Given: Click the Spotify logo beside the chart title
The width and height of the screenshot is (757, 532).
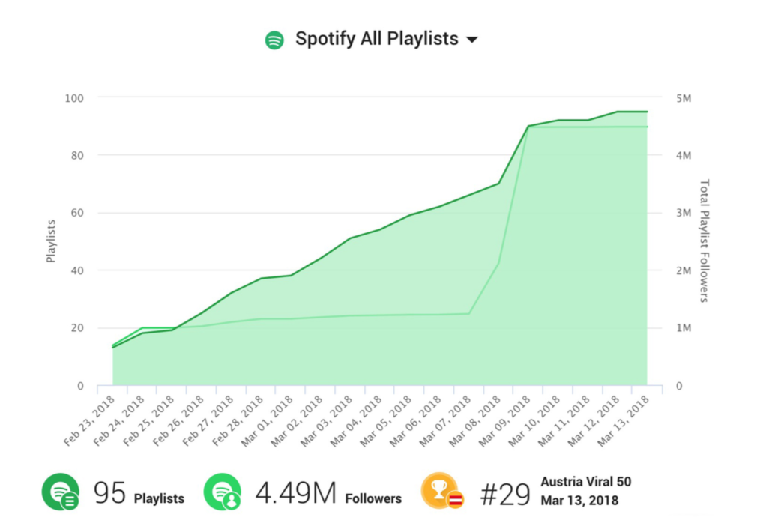Looking at the screenshot, I should point(274,40).
